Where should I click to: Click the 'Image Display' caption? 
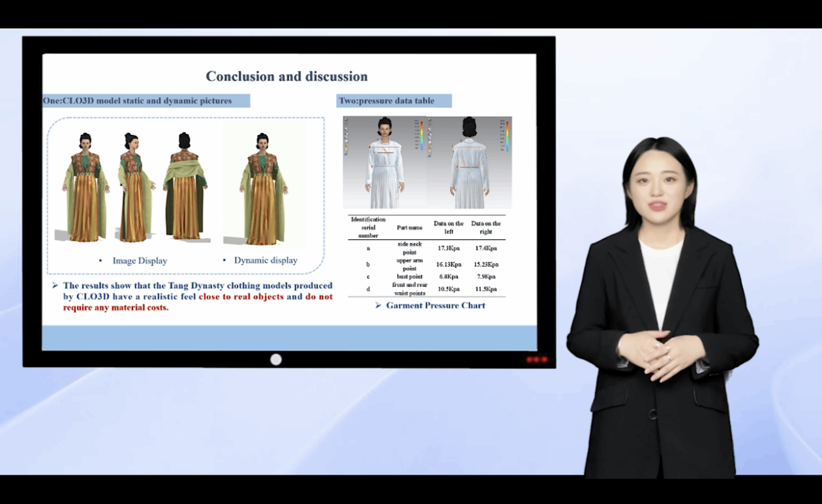pos(140,261)
